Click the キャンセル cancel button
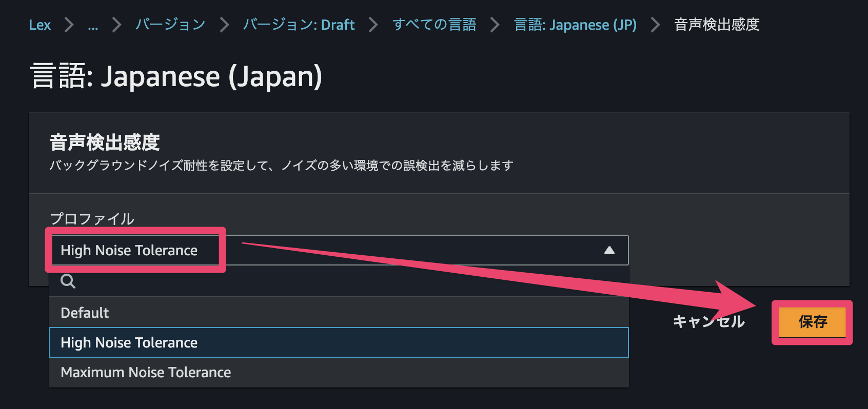The image size is (868, 409). 708,322
